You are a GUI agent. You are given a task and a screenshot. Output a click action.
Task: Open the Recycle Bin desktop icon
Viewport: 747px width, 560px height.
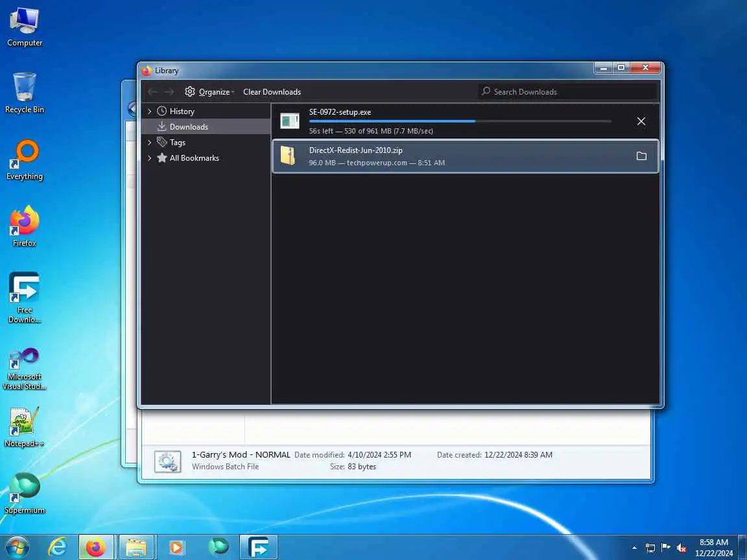(24, 93)
